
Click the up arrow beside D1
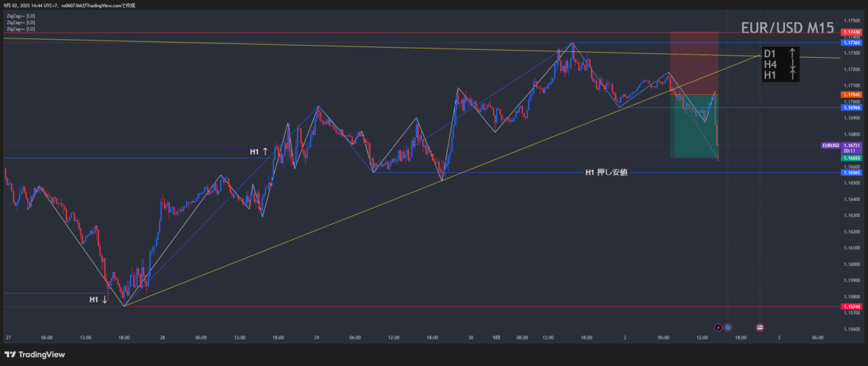[792, 54]
